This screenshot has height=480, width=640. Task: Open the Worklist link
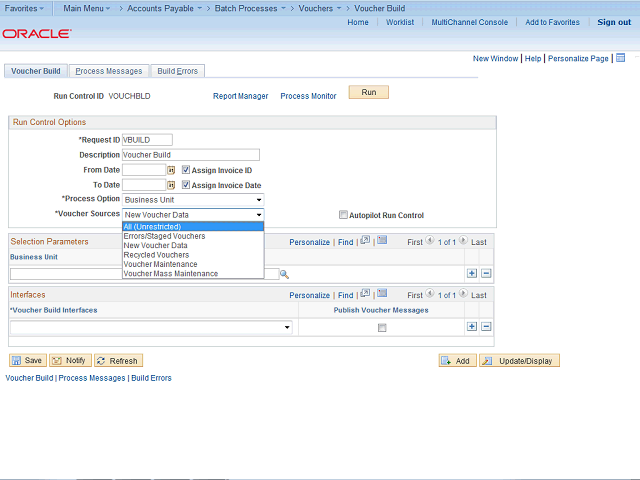tap(400, 22)
